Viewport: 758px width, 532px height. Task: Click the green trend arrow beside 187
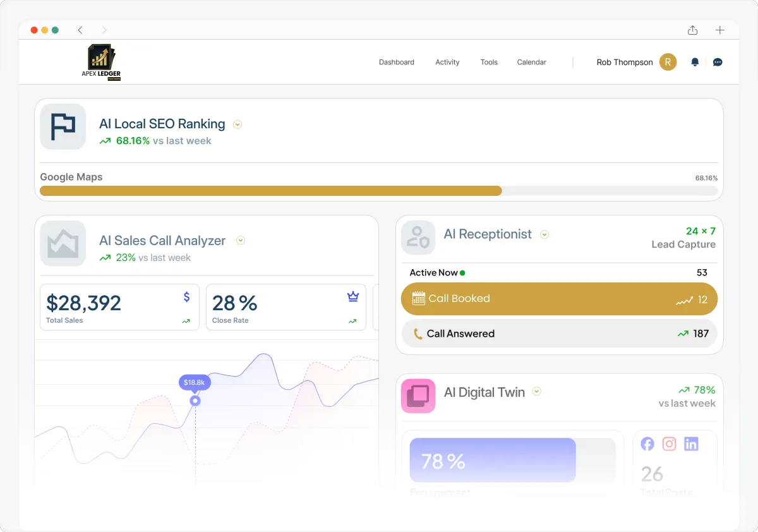tap(683, 334)
